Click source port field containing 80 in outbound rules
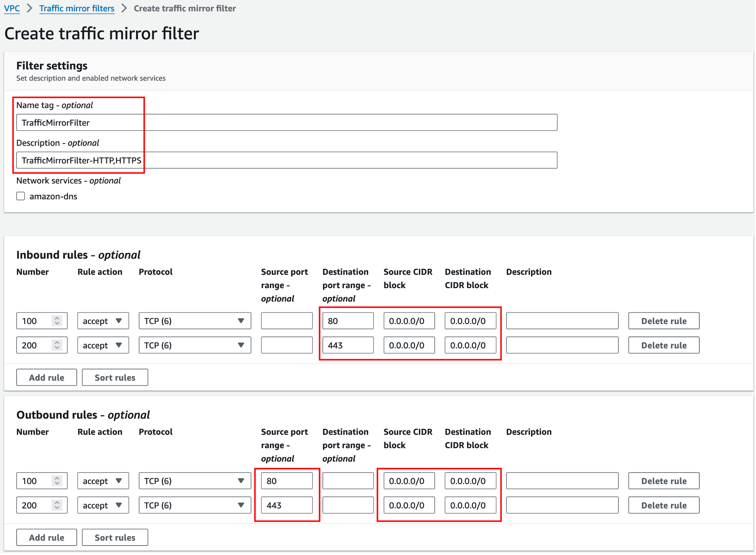The height and width of the screenshot is (555, 756). click(287, 481)
